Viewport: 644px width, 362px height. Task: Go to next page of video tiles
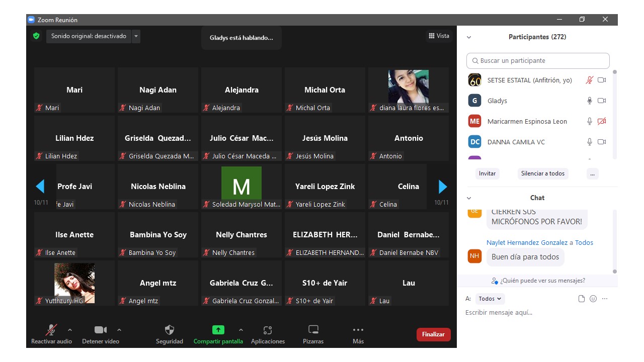443,187
